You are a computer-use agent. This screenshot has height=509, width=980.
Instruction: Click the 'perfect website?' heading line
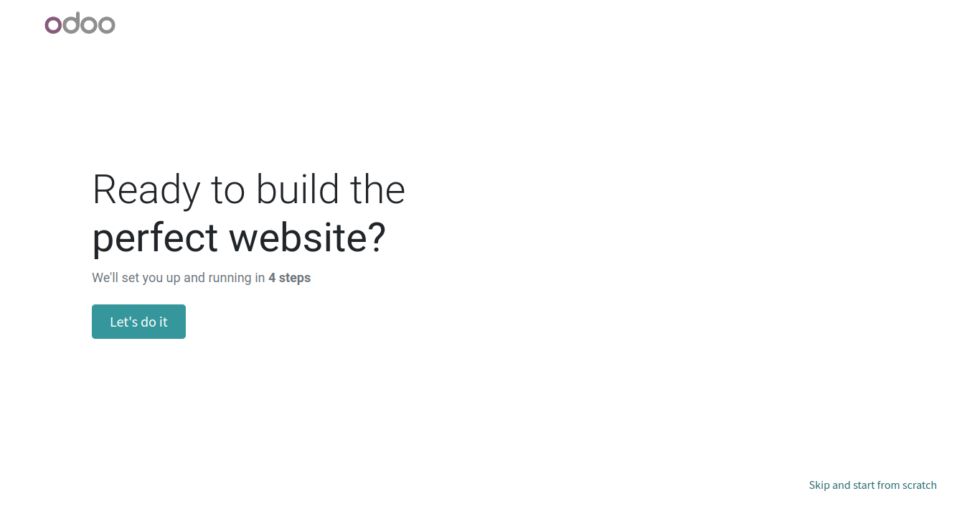(x=239, y=238)
